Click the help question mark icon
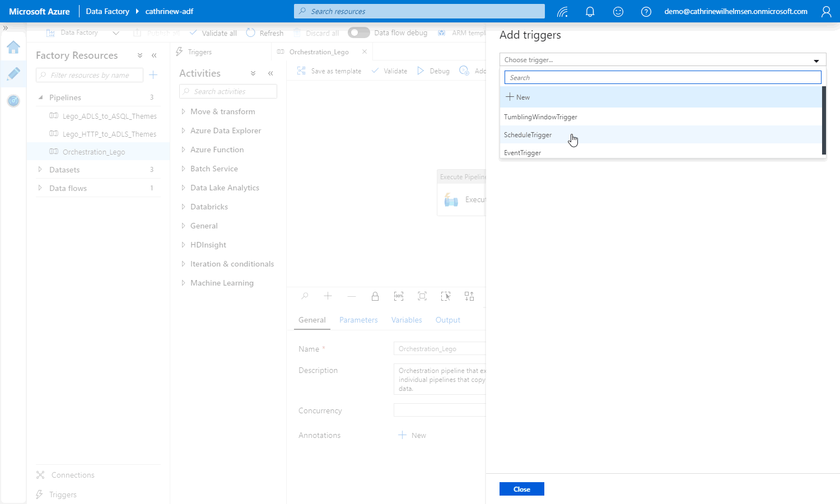Screen dimensions: 840x504 646,11
